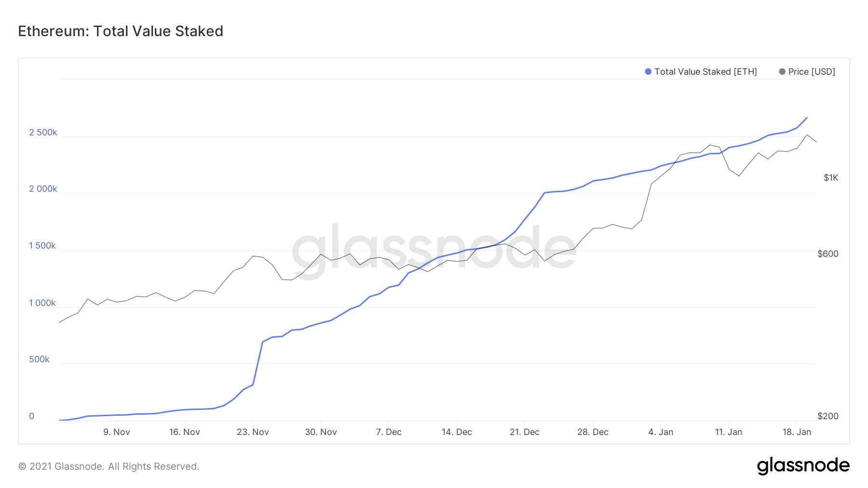Screen dimensions: 868x488
Task: Click the blue Total Value Staked legend dot
Action: coord(648,72)
